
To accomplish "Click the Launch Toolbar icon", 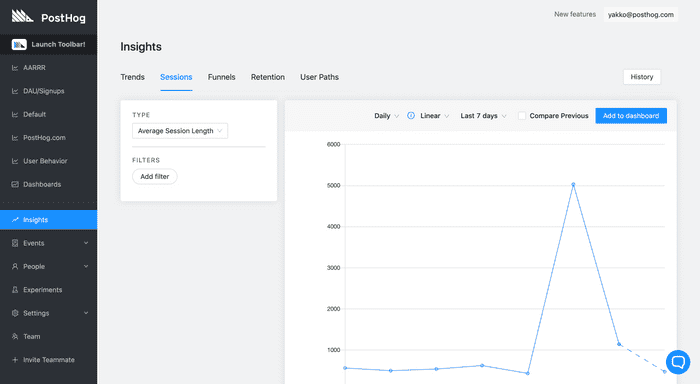I will coord(19,44).
